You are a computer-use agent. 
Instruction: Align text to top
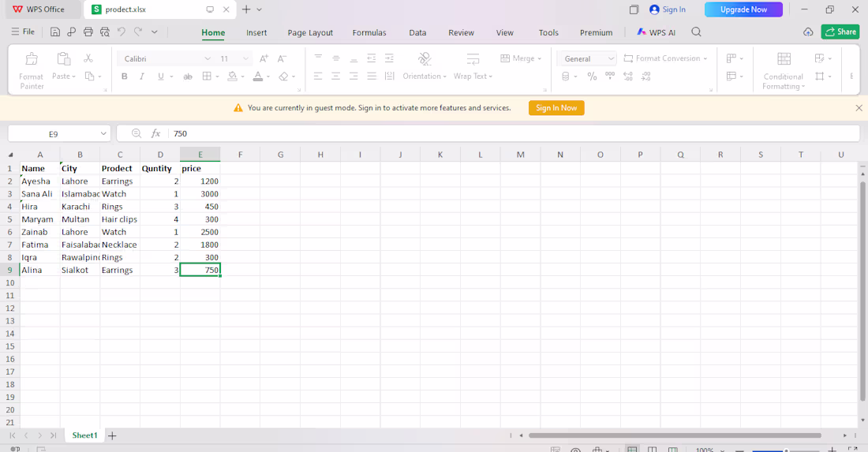coord(318,58)
